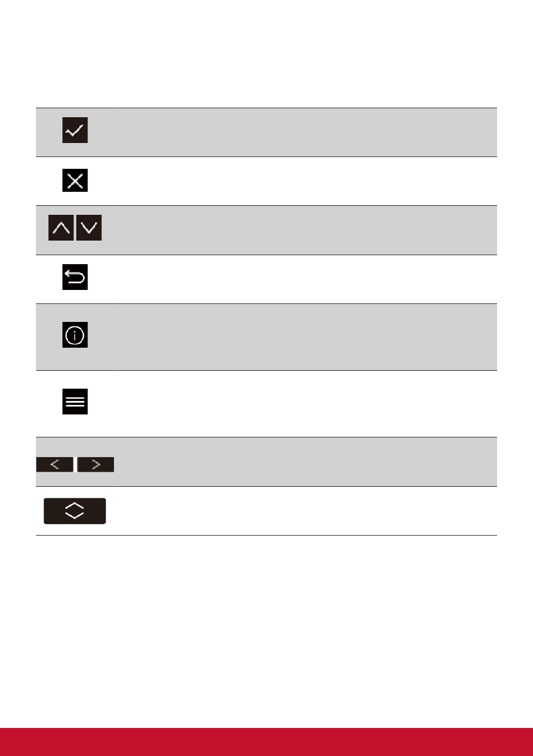533x756 pixels.
Task: Click the right chevron button
Action: 95,464
